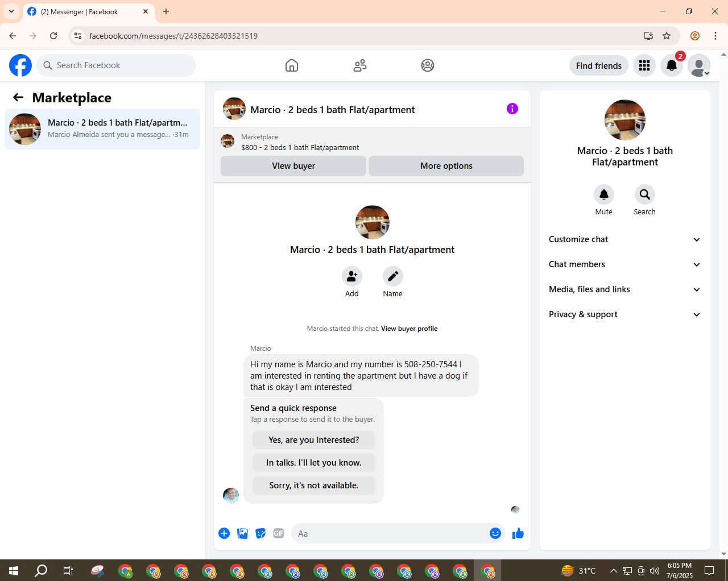The width and height of the screenshot is (728, 581).
Task: Open Windows Start menu
Action: tap(14, 570)
